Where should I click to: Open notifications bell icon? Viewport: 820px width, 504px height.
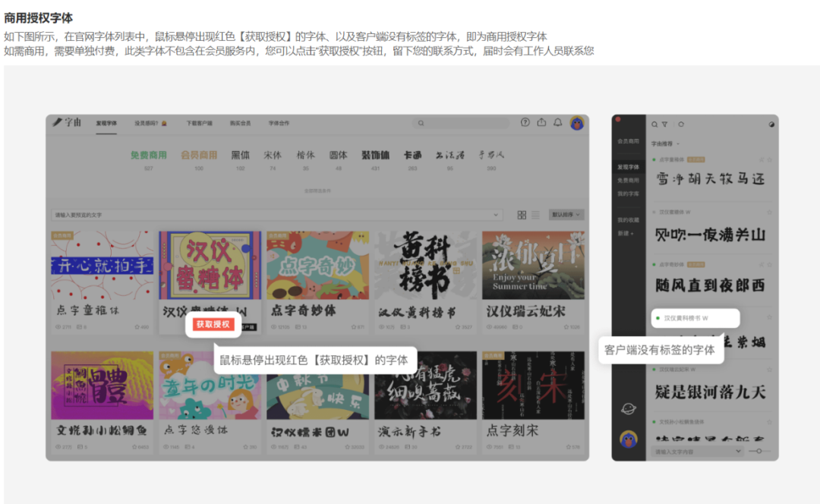coord(558,123)
